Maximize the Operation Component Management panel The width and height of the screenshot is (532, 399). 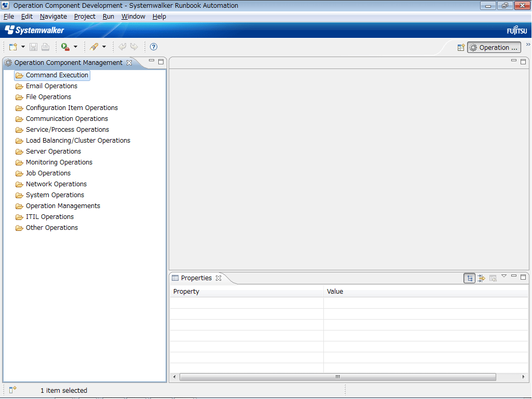[x=161, y=62]
